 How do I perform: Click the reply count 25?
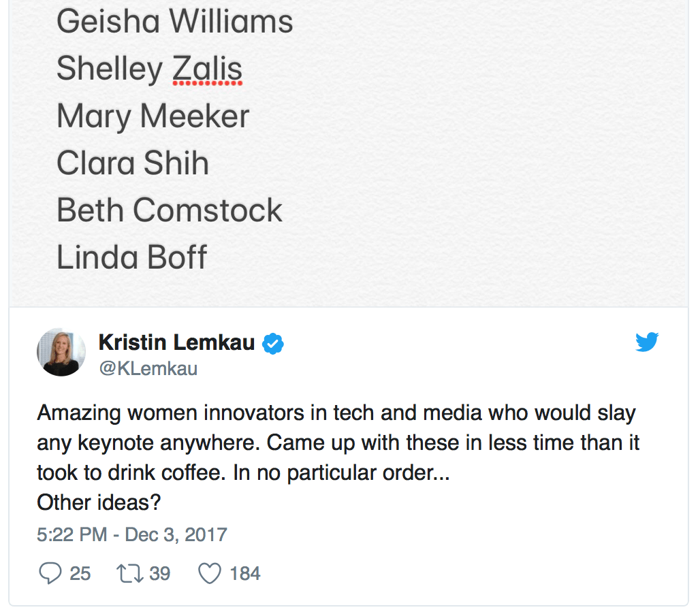coord(80,573)
